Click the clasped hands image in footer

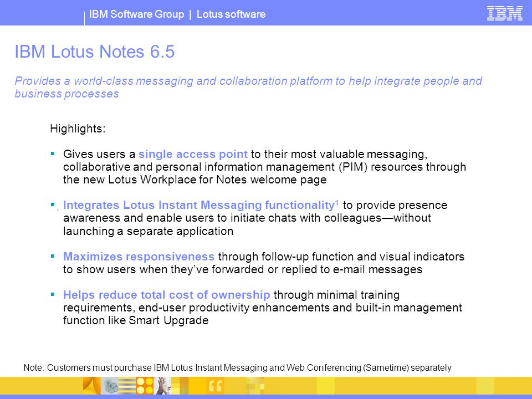point(162,386)
